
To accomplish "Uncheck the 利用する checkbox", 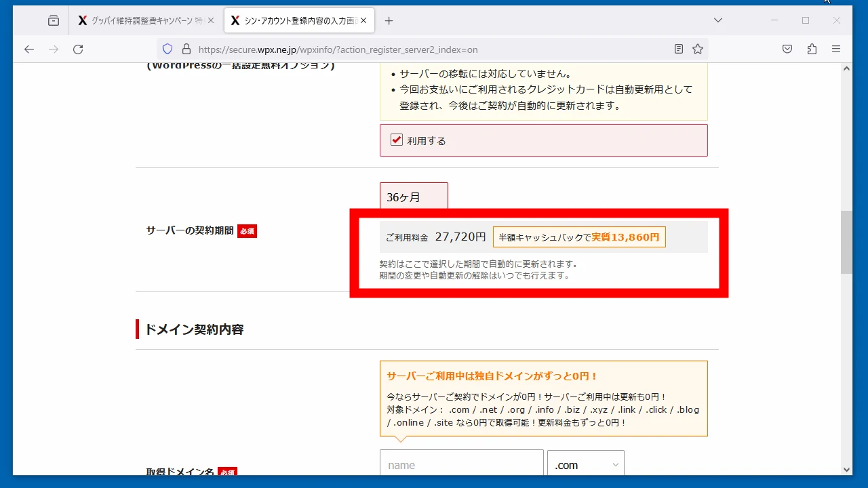I will tap(397, 140).
